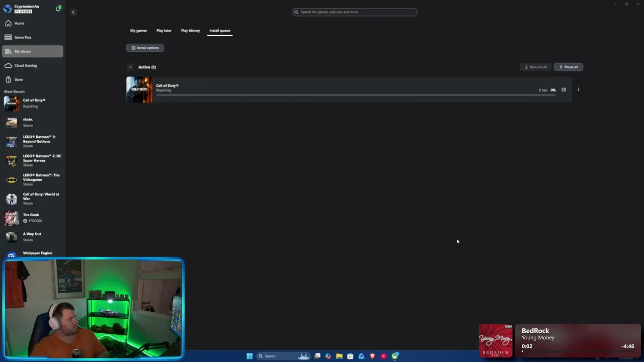Click the Most Recent heading text
The height and width of the screenshot is (362, 644).
(x=14, y=92)
